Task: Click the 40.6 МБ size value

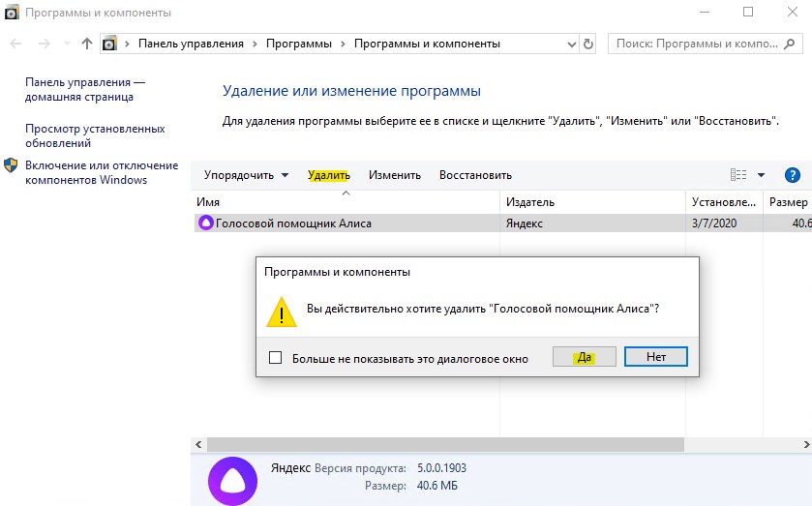Action: point(437,486)
